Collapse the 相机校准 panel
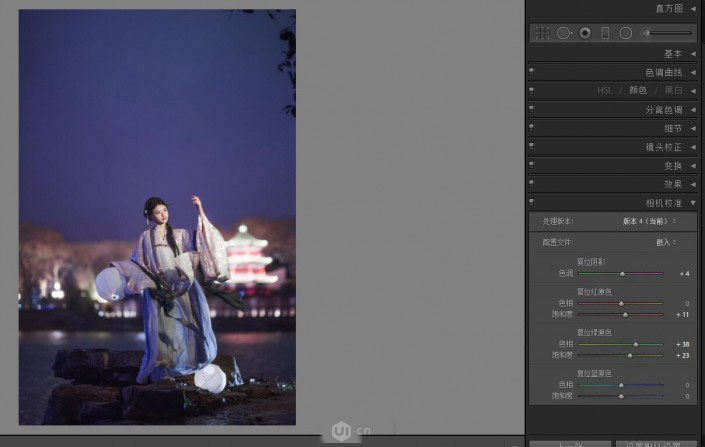This screenshot has height=447, width=705. coord(693,203)
